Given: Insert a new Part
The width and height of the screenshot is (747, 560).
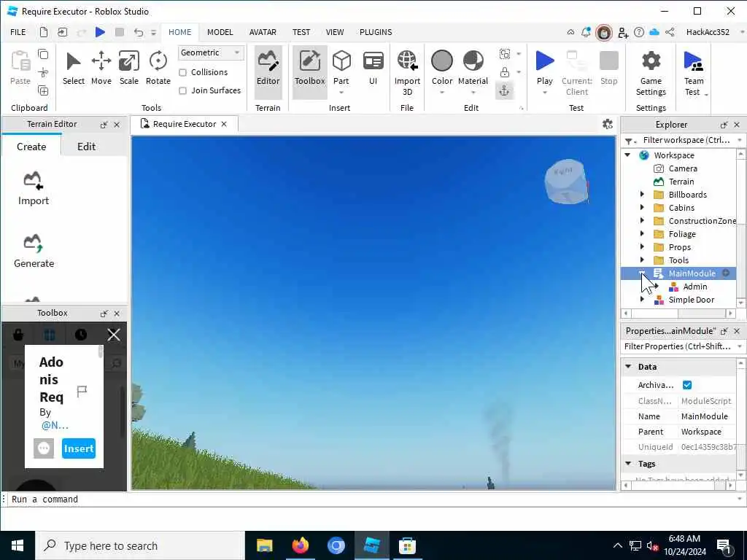Looking at the screenshot, I should (x=341, y=68).
